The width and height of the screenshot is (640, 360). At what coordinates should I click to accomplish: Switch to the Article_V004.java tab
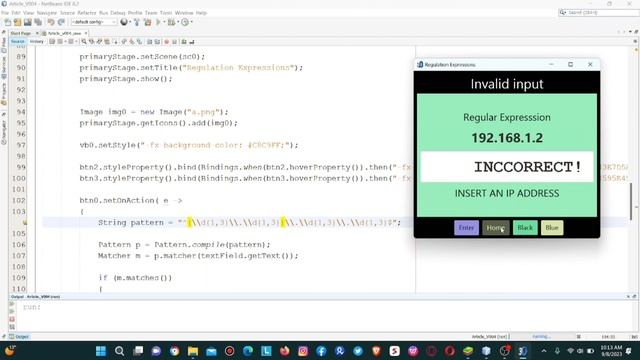[x=64, y=33]
